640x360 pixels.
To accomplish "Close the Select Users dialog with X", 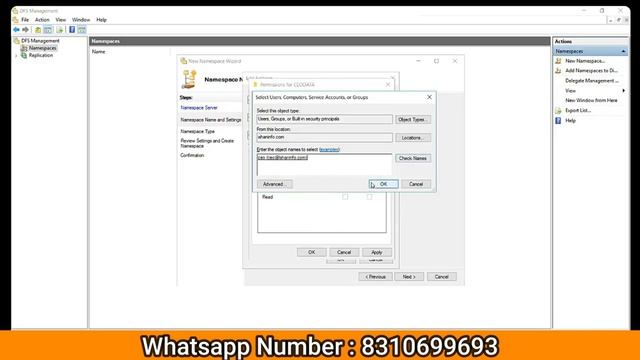I will click(x=429, y=97).
